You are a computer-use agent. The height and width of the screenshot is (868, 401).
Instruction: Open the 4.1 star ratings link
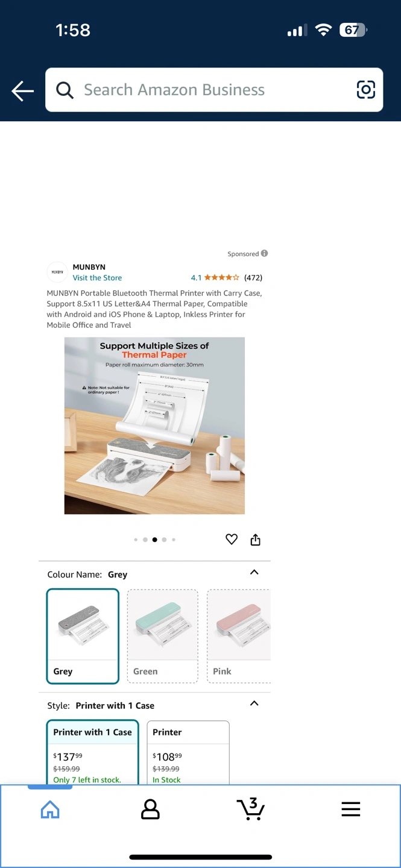[227, 278]
